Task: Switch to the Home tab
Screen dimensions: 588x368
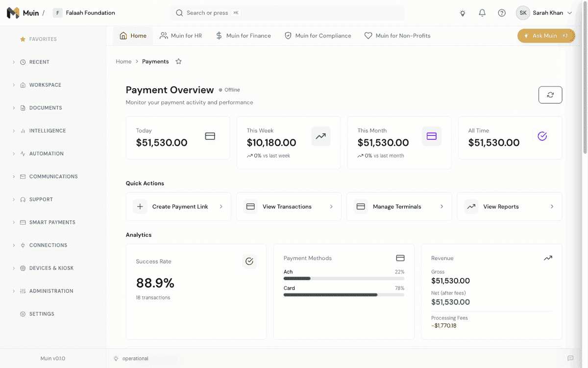Action: pos(133,36)
